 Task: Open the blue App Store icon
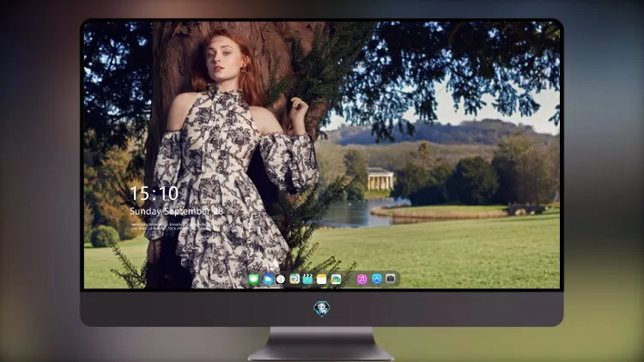click(377, 279)
